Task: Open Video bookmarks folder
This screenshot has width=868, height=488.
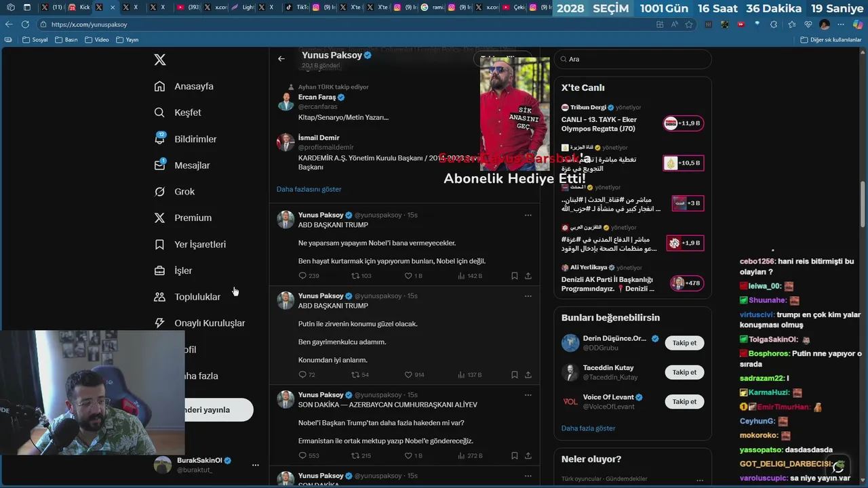Action: click(x=97, y=39)
